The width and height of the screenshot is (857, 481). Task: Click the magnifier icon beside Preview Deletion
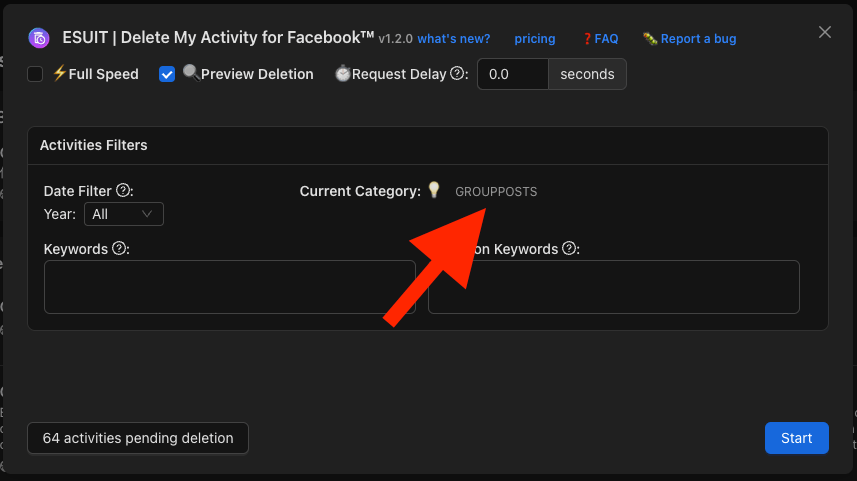[x=191, y=74]
